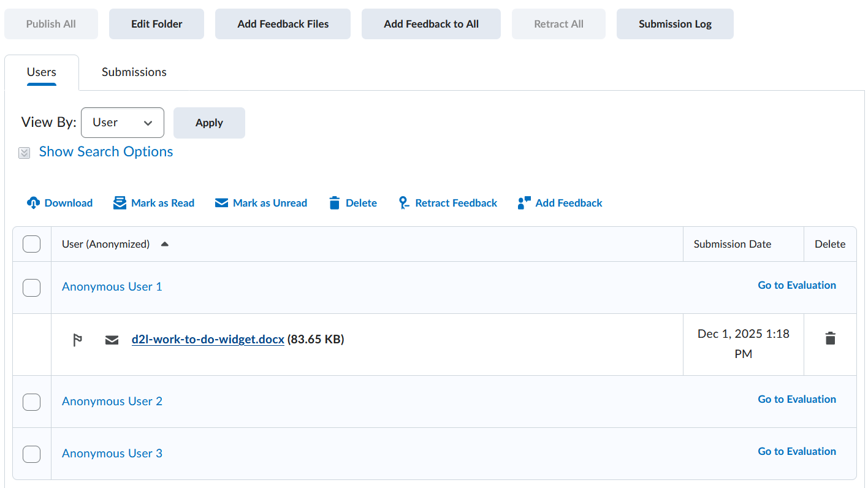Sort by the User (Anonymized) column arrow
The height and width of the screenshot is (488, 868).
coord(164,244)
